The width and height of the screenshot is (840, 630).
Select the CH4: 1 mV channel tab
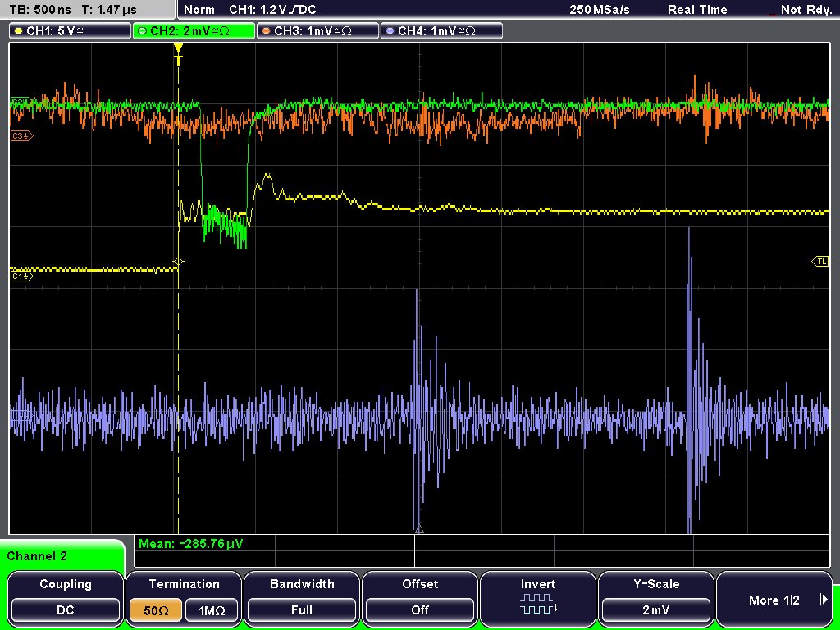pos(441,31)
